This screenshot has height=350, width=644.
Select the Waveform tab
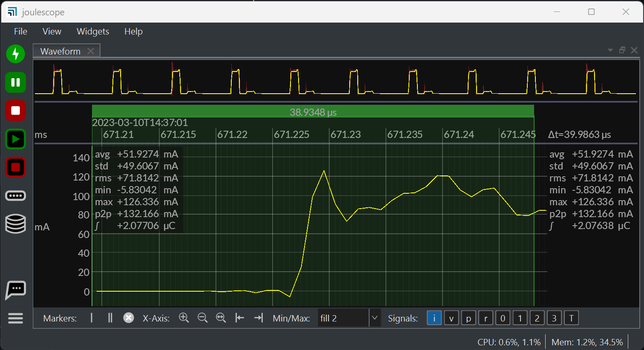point(60,51)
